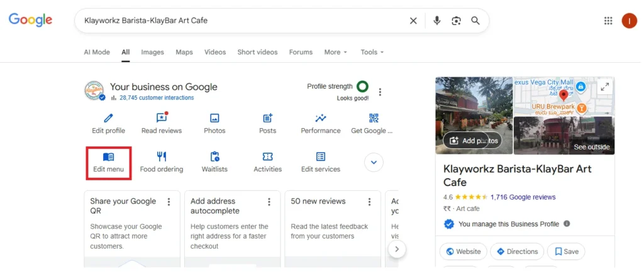The height and width of the screenshot is (277, 644).
Task: Open the Food ordering shortcut
Action: click(162, 163)
